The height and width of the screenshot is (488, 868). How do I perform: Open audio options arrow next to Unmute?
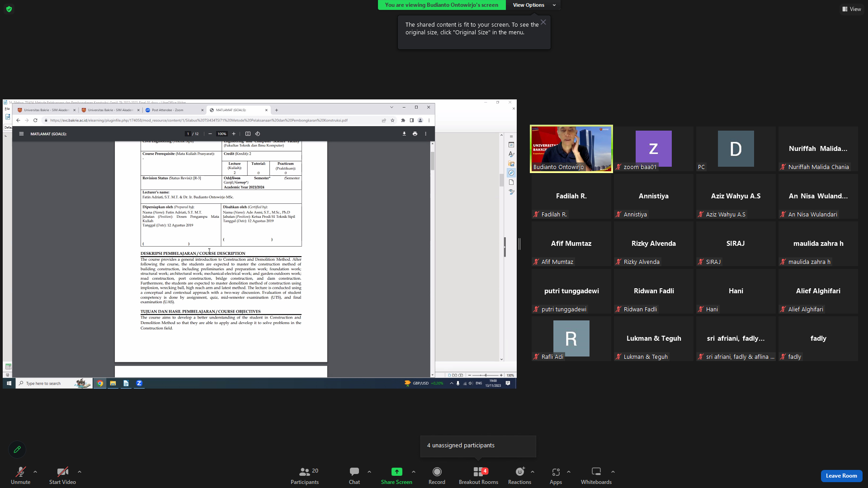pos(35,472)
